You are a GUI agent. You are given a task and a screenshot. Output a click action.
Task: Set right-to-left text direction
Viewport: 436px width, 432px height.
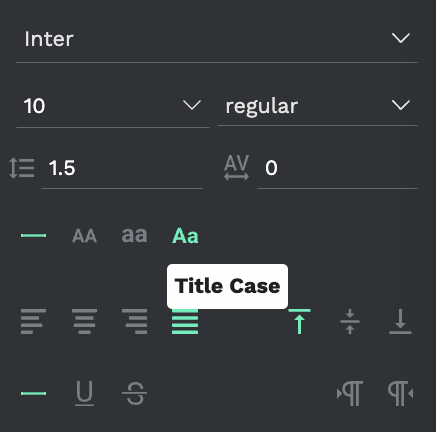[x=400, y=394]
